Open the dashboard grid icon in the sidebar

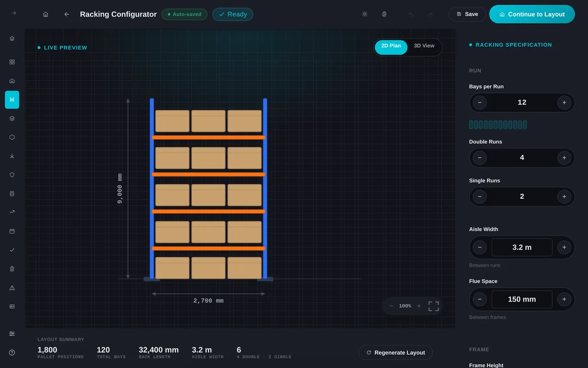pyautogui.click(x=12, y=62)
